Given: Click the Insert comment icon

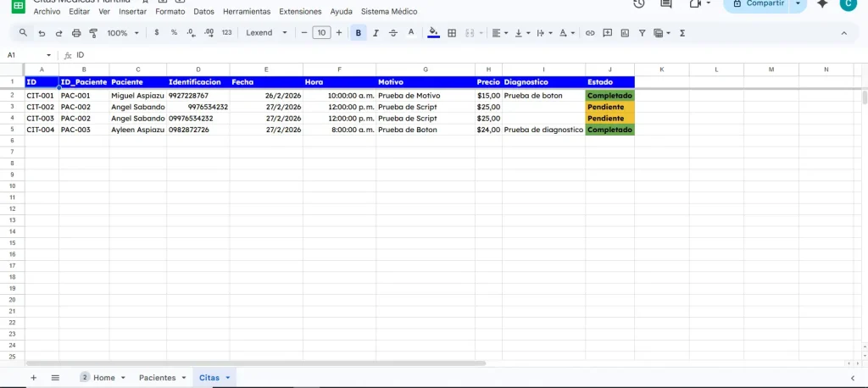Looking at the screenshot, I should tap(607, 33).
